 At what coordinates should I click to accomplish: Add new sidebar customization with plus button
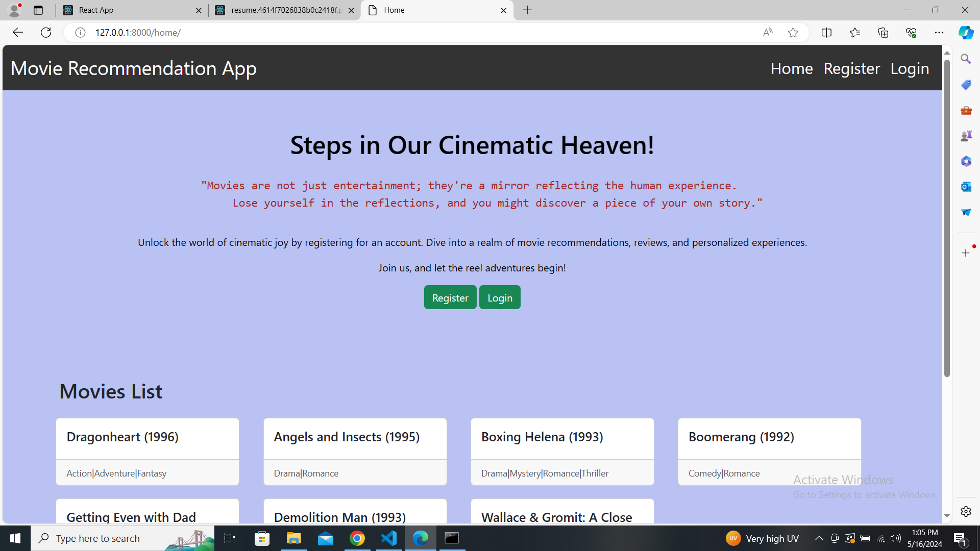tap(966, 253)
